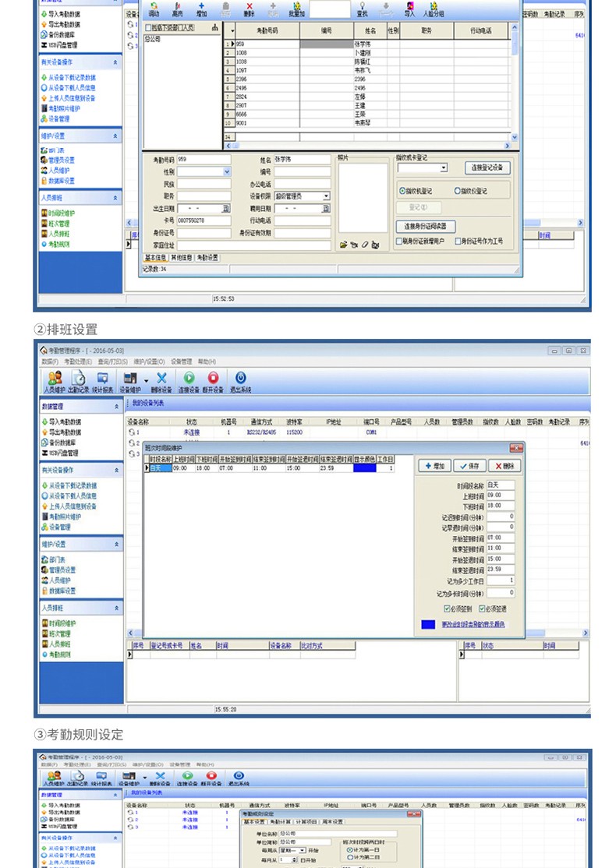616x868 pixels.
Task: Click 人员维护 toolbar icon in 排班设置 window
Action: tap(55, 378)
